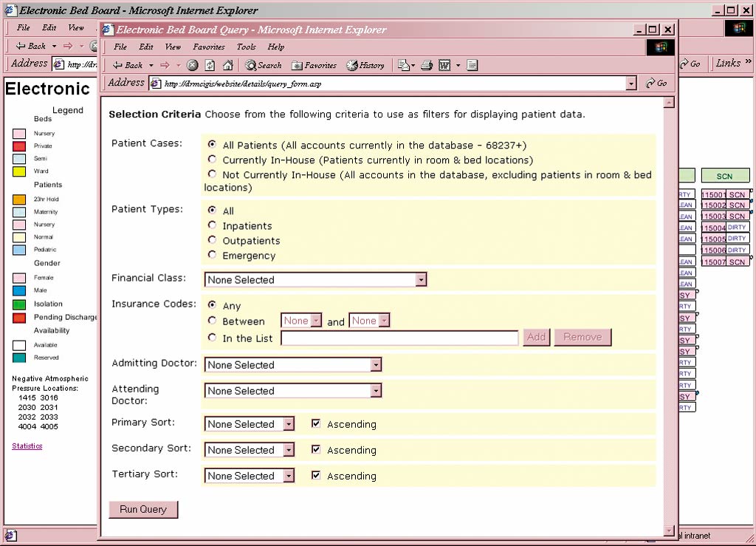
Task: Click the Add insurance code button
Action: (536, 337)
